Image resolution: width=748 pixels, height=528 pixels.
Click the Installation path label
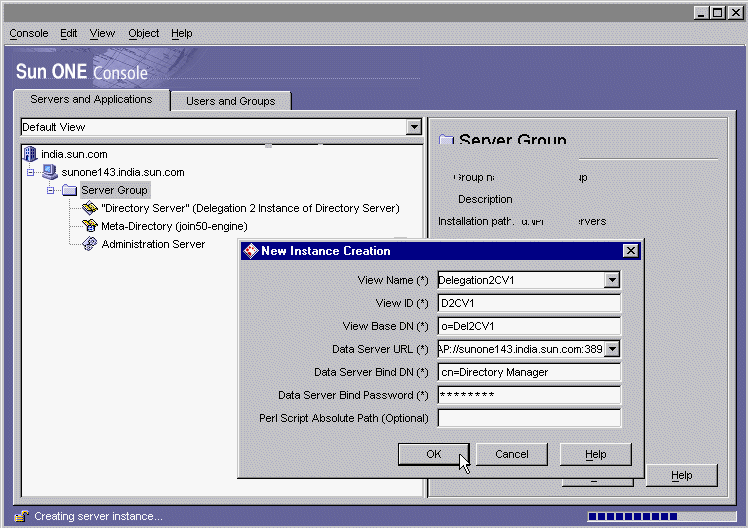tap(475, 221)
